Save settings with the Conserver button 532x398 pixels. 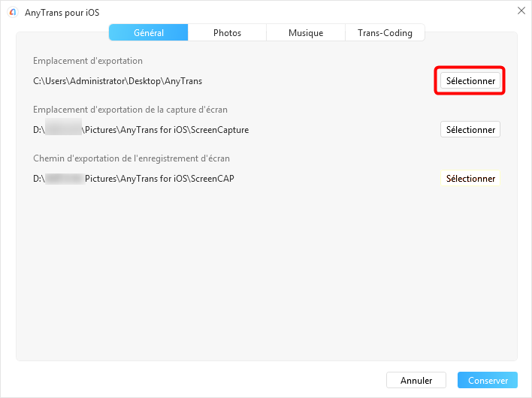tap(488, 381)
